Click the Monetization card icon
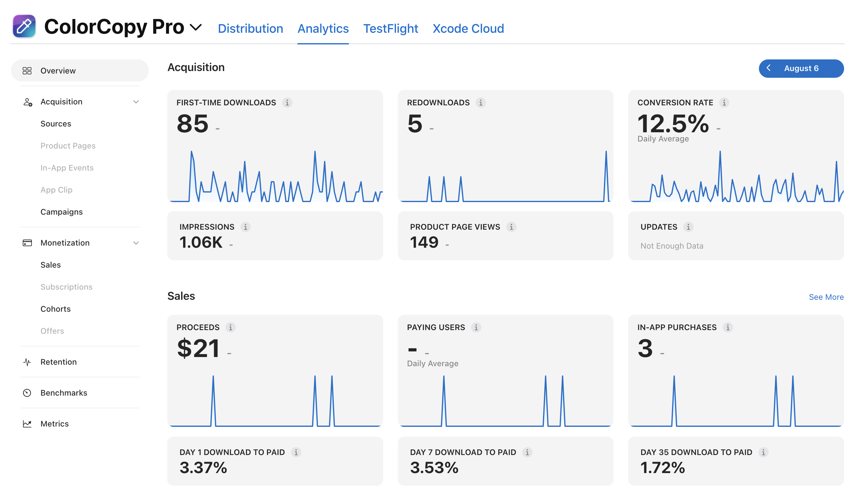860x504 pixels. 27,243
